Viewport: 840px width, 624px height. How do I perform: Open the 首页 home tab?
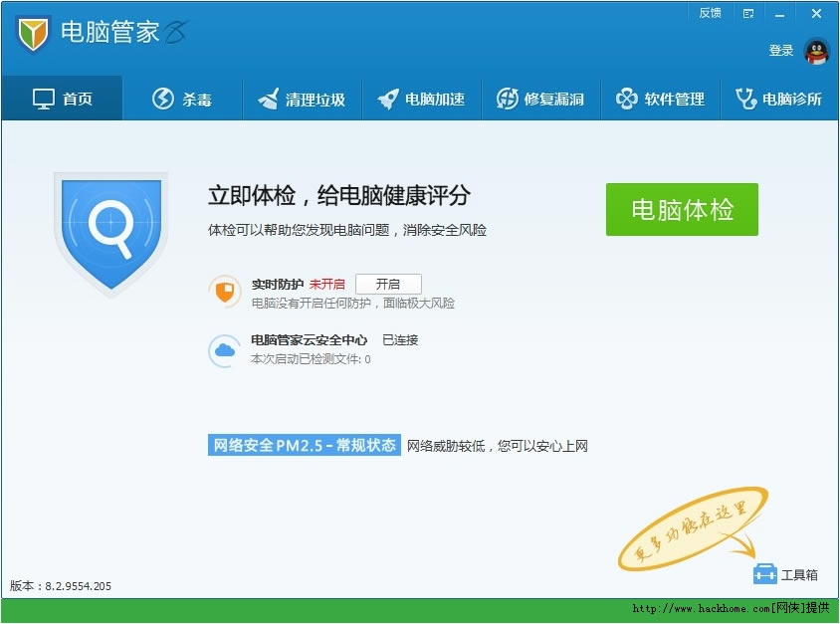tap(62, 99)
